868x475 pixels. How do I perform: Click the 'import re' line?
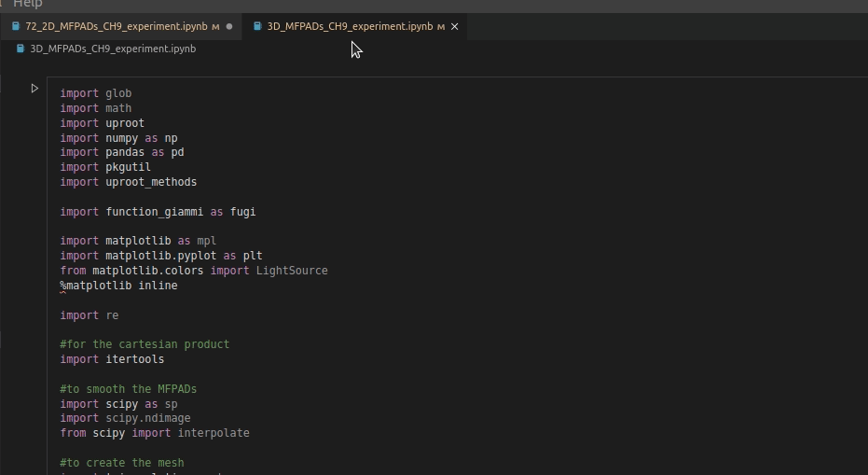tap(90, 315)
